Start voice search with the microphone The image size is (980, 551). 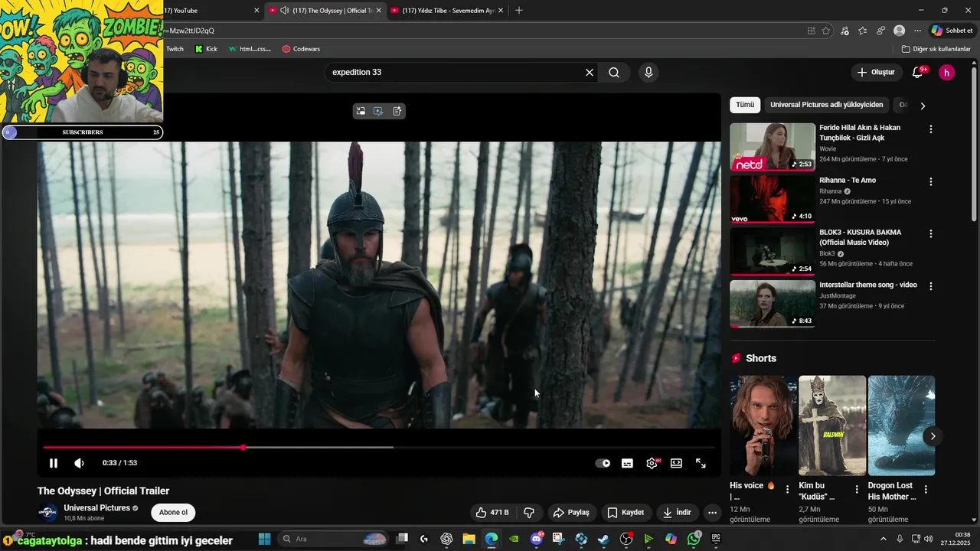648,73
